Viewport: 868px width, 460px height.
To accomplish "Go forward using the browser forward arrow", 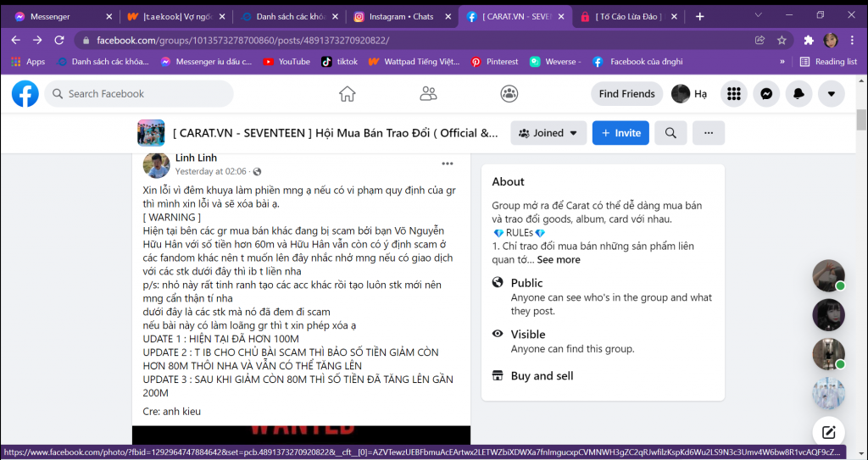I will tap(37, 40).
